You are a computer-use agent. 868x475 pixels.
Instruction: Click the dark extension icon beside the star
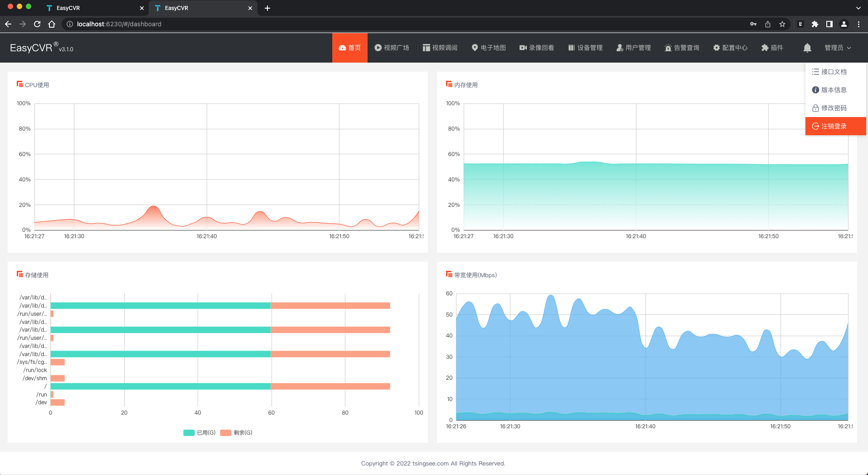pyautogui.click(x=800, y=24)
